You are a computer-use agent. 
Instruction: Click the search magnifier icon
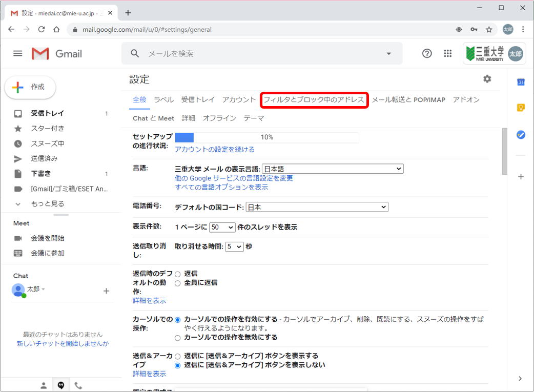click(x=135, y=53)
